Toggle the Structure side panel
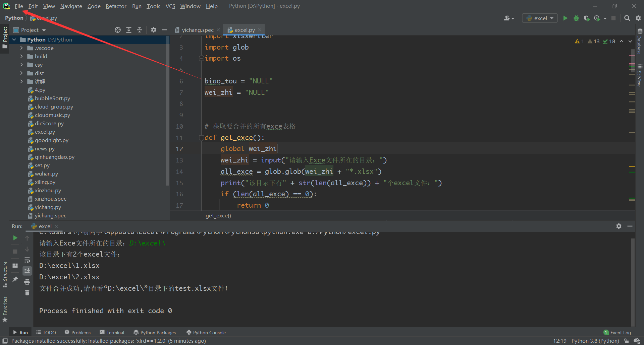This screenshot has height=345, width=644. pos(5,274)
